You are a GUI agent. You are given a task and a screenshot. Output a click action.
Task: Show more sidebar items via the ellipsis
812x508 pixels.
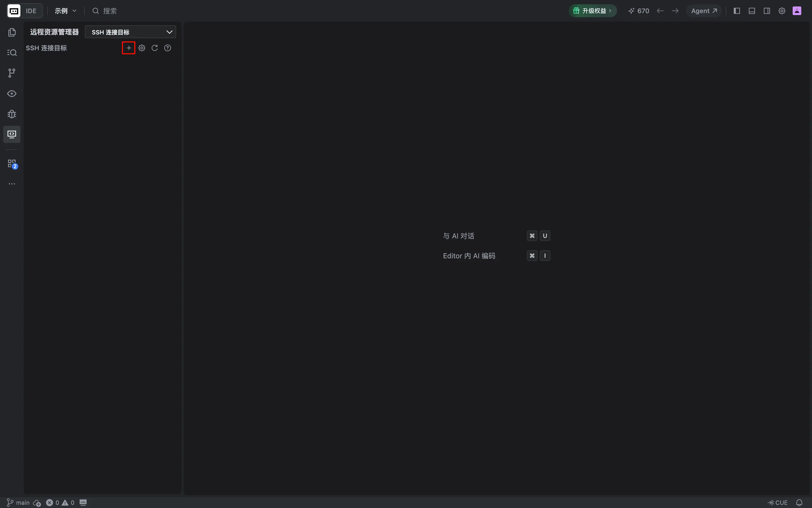coord(12,184)
